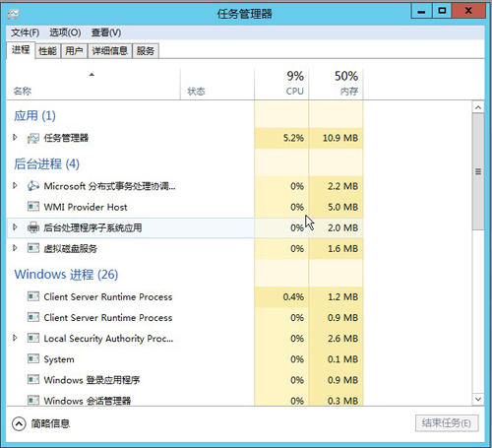Image resolution: width=492 pixels, height=448 pixels.
Task: Click the 2.6 MB memory value
Action: 342,339
